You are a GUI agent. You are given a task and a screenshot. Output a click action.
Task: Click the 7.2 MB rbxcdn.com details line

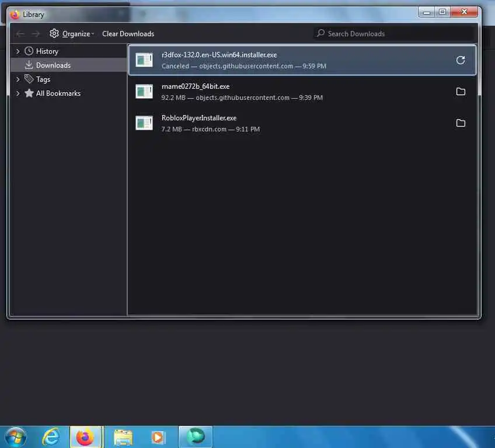pos(211,129)
